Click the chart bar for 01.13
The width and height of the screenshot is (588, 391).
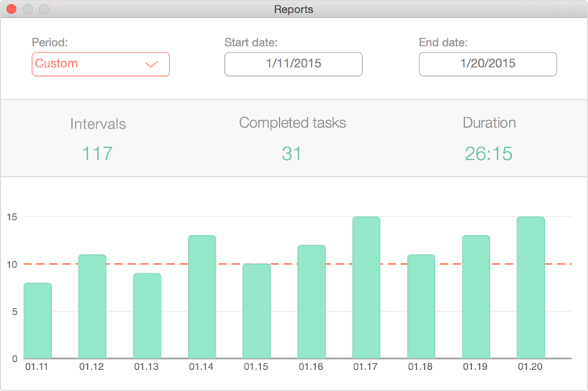(147, 317)
